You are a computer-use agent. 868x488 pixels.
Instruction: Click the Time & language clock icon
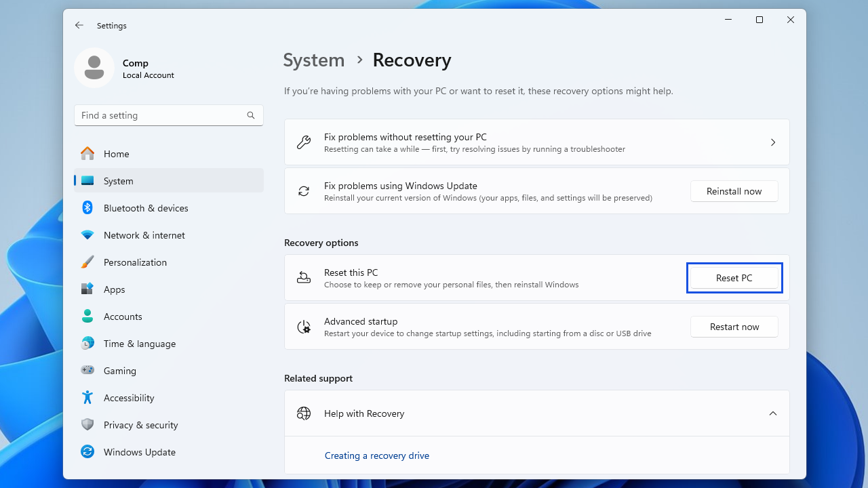point(87,344)
